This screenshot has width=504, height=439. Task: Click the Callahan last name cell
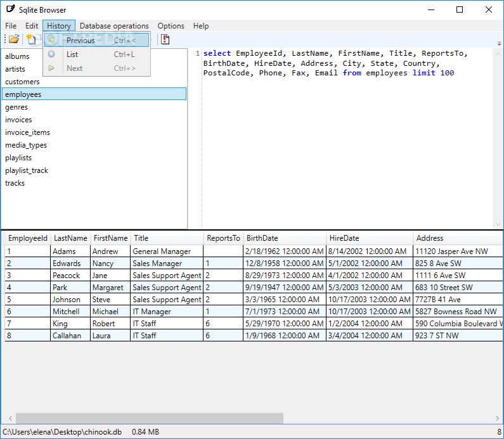[70, 336]
